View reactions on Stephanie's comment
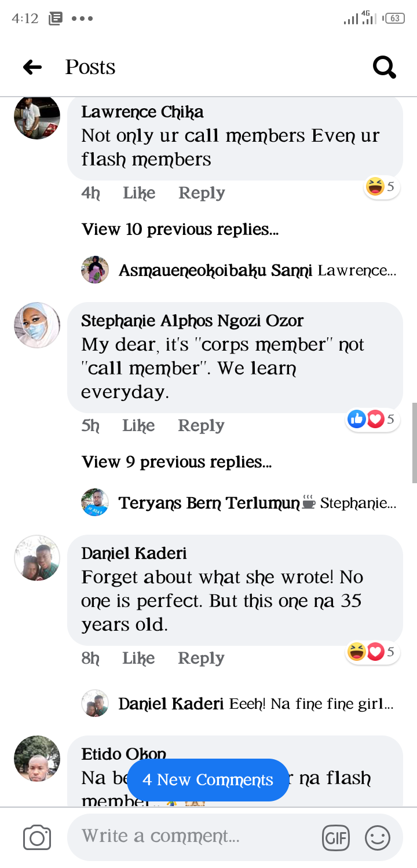 coord(374,419)
